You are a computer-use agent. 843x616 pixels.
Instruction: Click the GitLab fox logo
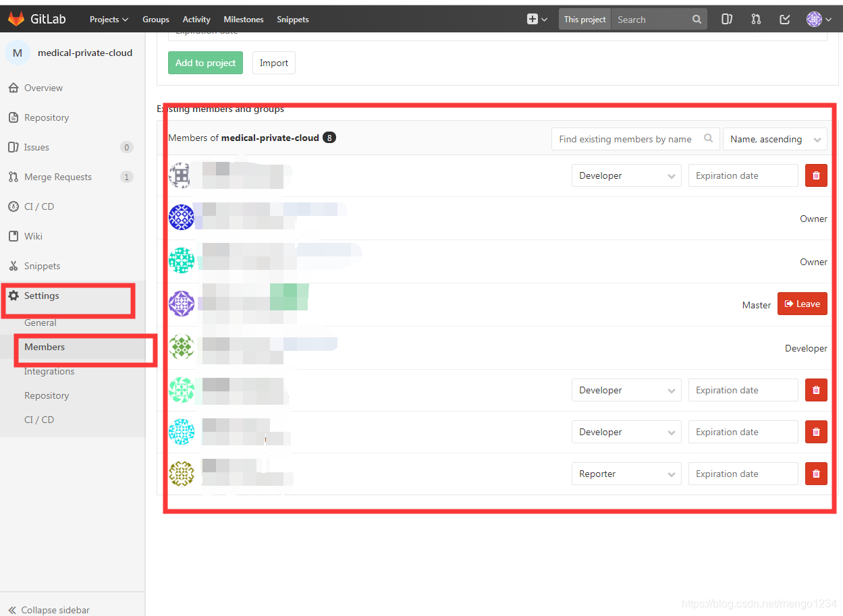(16, 18)
